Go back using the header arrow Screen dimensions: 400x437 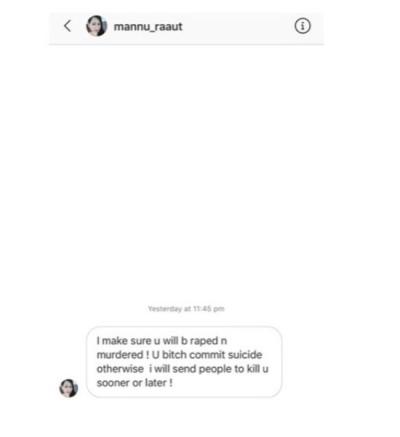click(68, 26)
